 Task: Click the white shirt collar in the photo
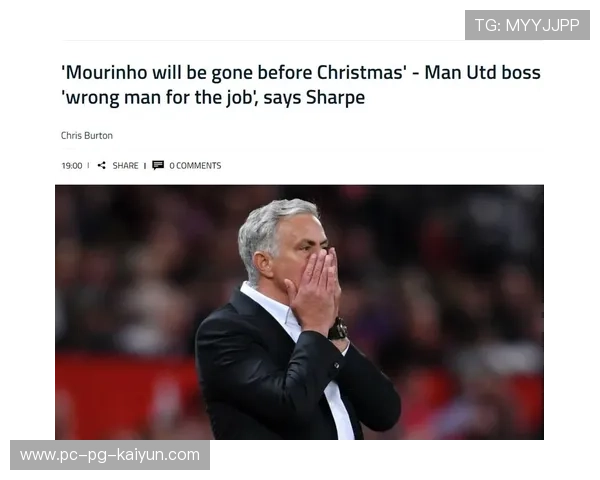pos(268,304)
